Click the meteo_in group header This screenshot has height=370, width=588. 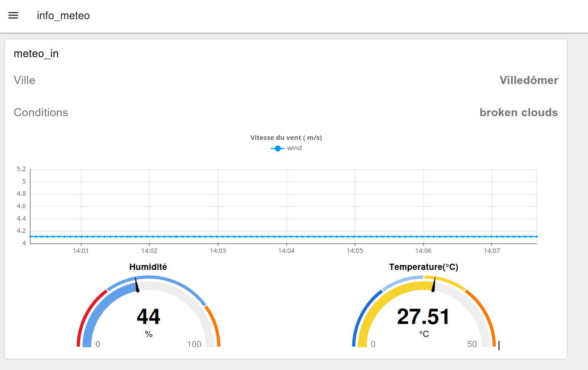36,54
